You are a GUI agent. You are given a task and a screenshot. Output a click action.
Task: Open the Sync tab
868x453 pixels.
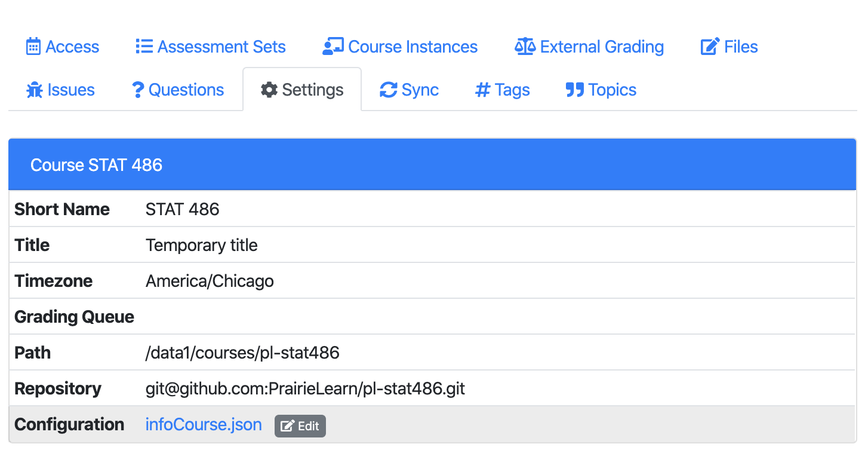(x=409, y=89)
